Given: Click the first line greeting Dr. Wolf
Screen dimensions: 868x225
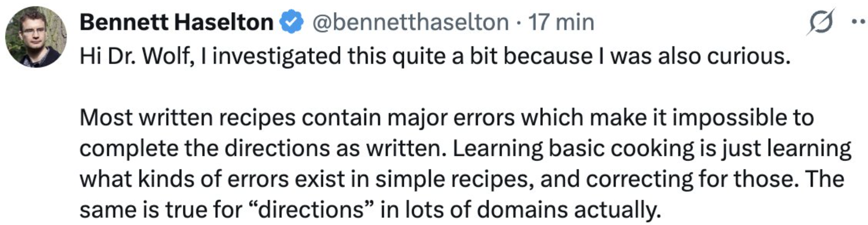Looking at the screenshot, I should point(434,56).
